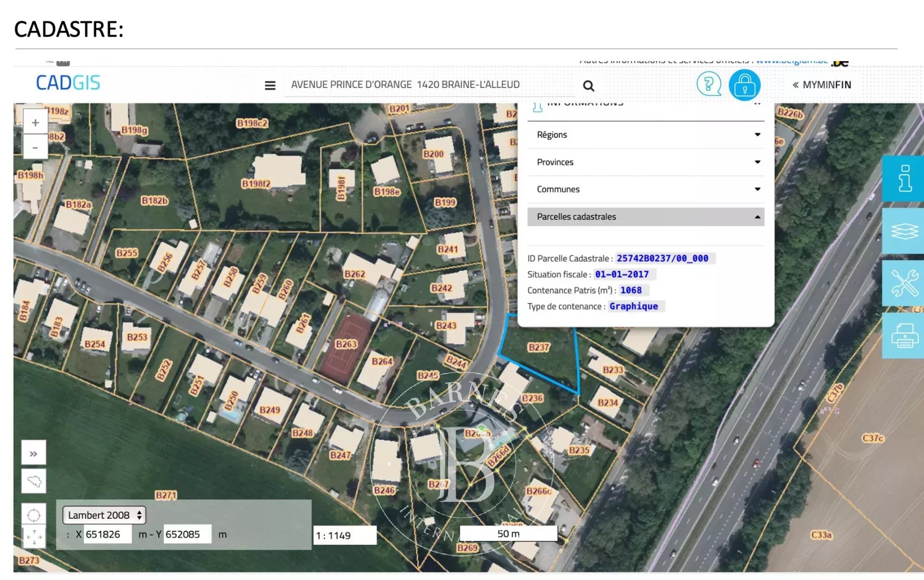This screenshot has height=580, width=924.
Task: Click parcel label B245
Action: point(428,376)
